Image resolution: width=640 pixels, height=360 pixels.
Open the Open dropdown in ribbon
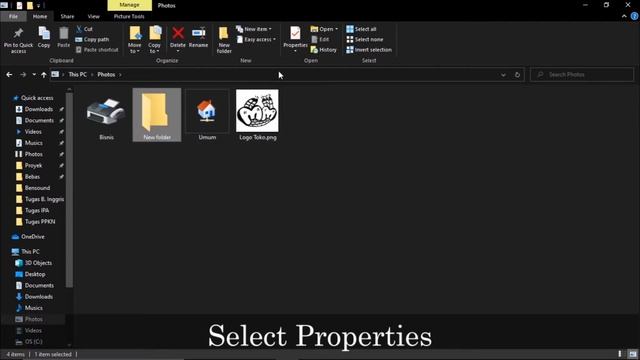pos(324,29)
